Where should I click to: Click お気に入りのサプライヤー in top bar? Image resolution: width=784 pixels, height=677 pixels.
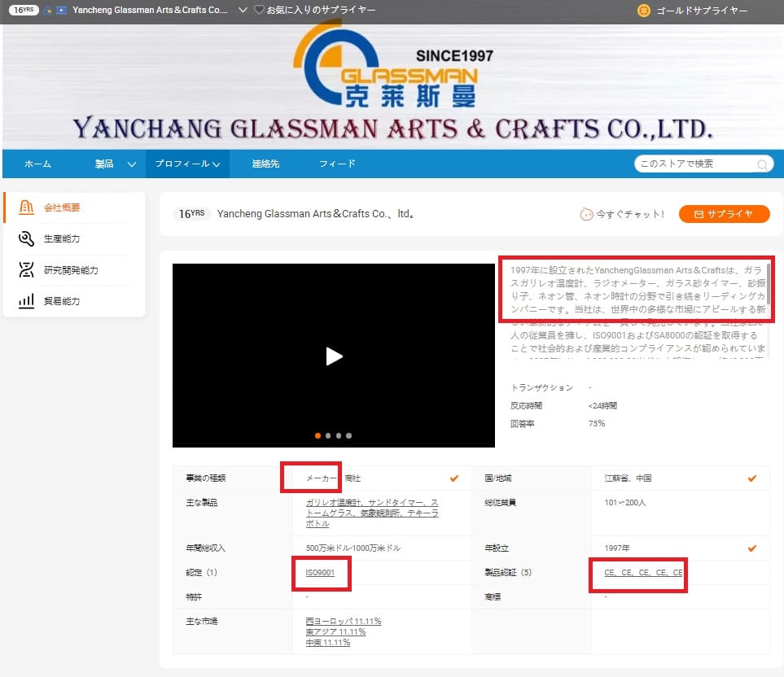pos(321,10)
